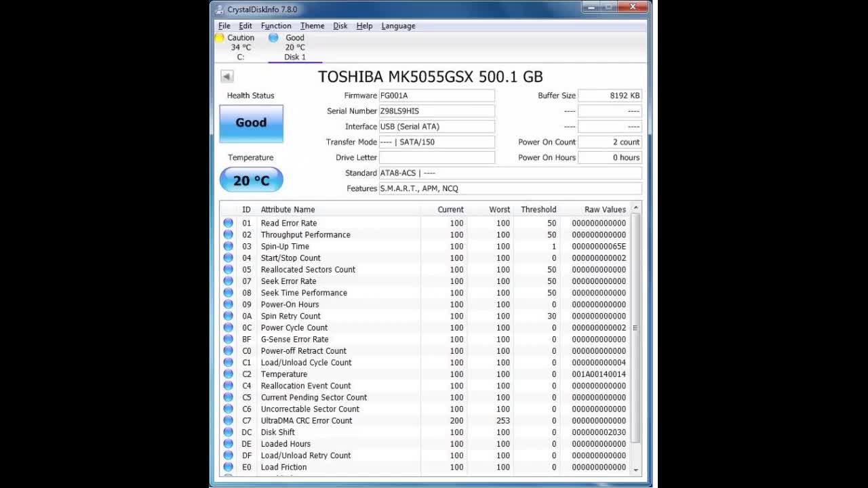Image resolution: width=868 pixels, height=488 pixels.
Task: Click status icon for Throughput Performance
Action: tap(228, 235)
